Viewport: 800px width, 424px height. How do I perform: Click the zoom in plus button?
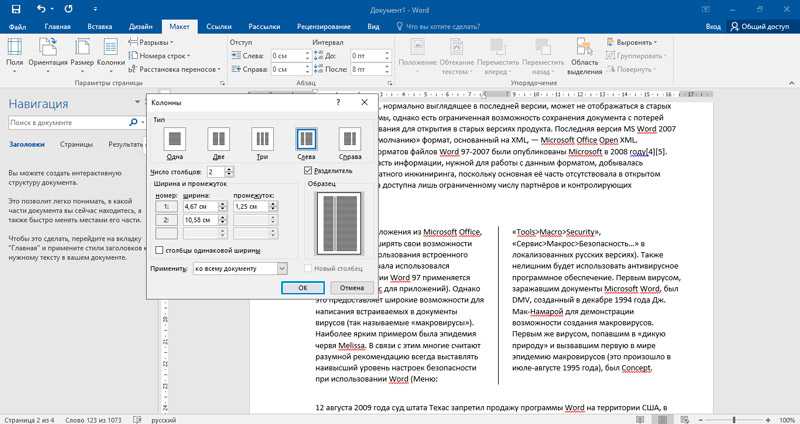[x=769, y=420]
